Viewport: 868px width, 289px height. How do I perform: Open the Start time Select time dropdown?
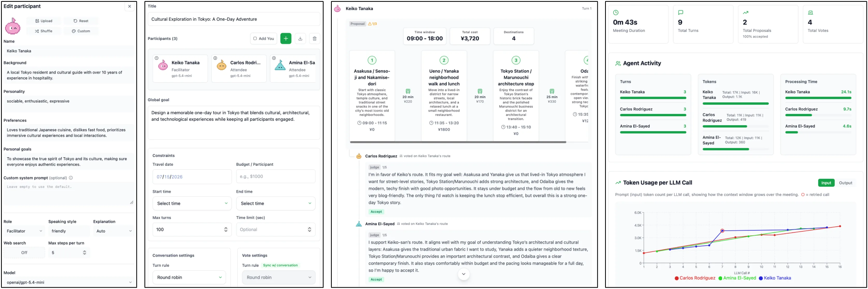tap(192, 204)
